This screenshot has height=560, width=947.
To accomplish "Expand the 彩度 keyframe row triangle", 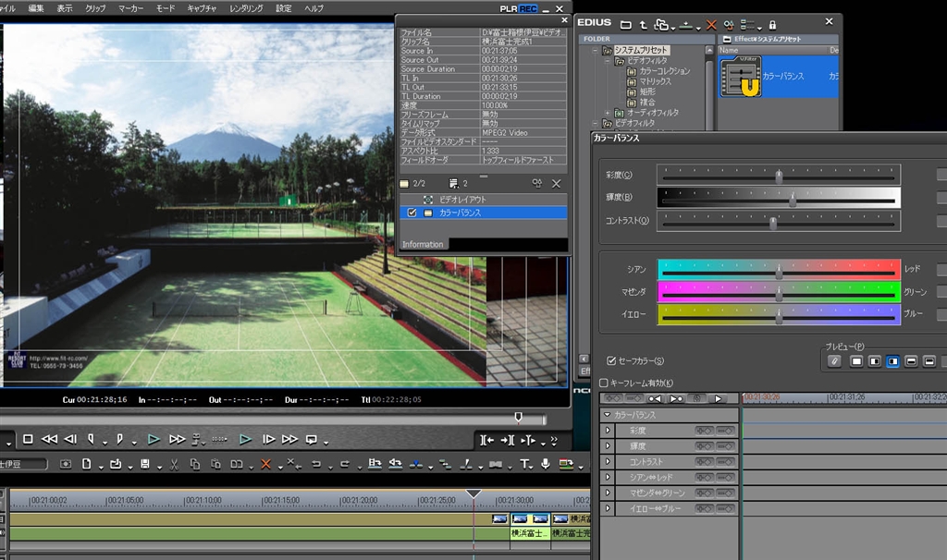I will click(x=608, y=431).
